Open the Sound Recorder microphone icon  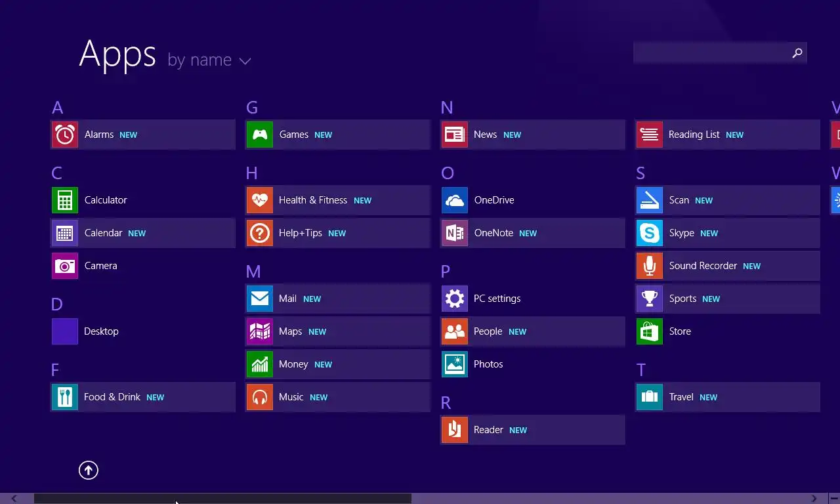click(x=650, y=266)
